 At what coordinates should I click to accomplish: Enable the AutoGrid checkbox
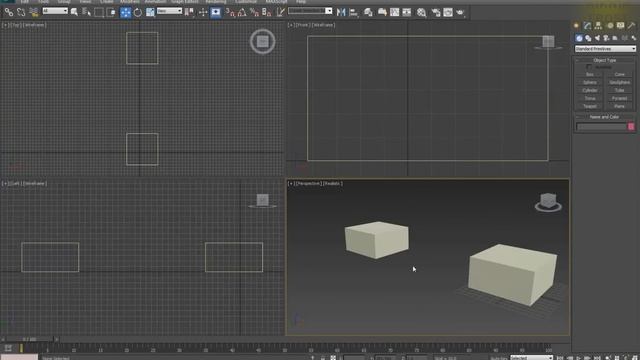point(589,67)
